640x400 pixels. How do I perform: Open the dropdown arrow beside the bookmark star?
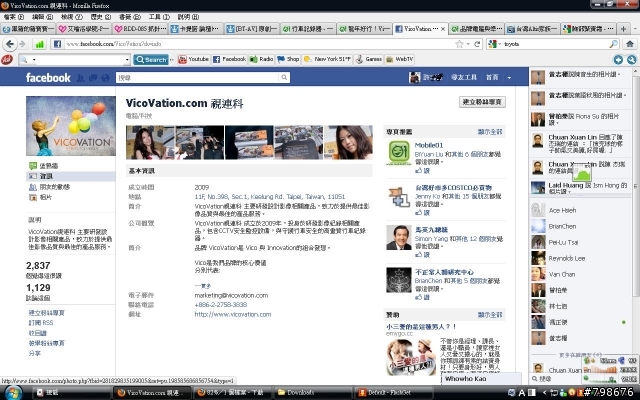[468, 44]
